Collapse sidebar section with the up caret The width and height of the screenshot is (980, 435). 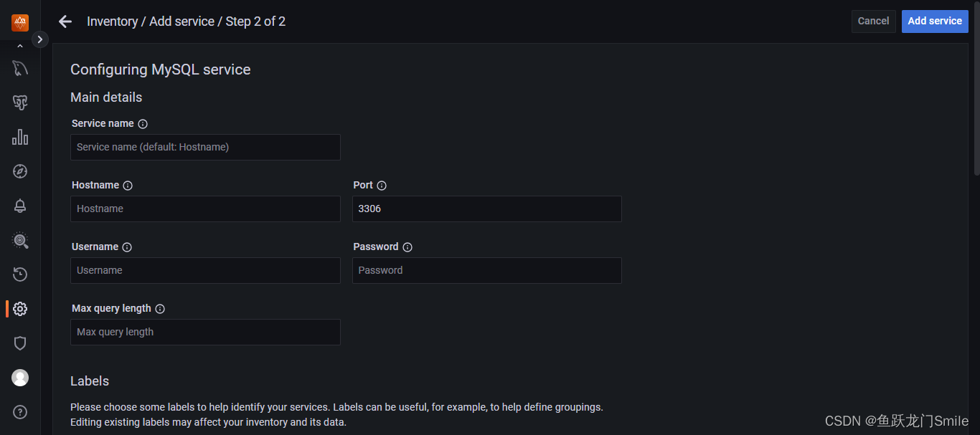[20, 47]
